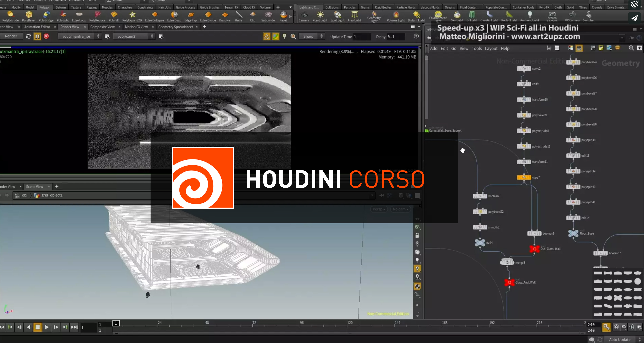
Task: Select the PolyBridge shelf tool
Action: coord(46,16)
